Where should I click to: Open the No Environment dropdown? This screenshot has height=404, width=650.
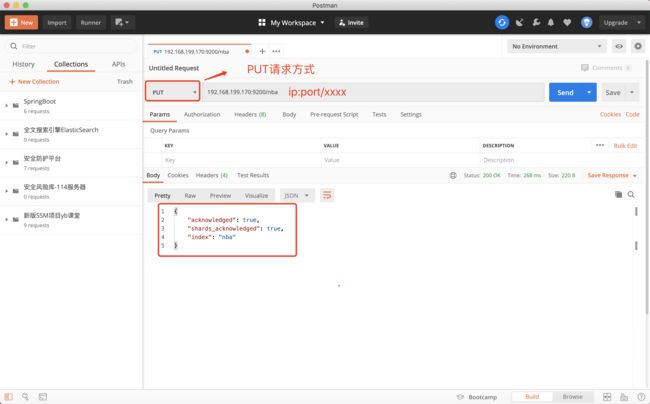[557, 46]
